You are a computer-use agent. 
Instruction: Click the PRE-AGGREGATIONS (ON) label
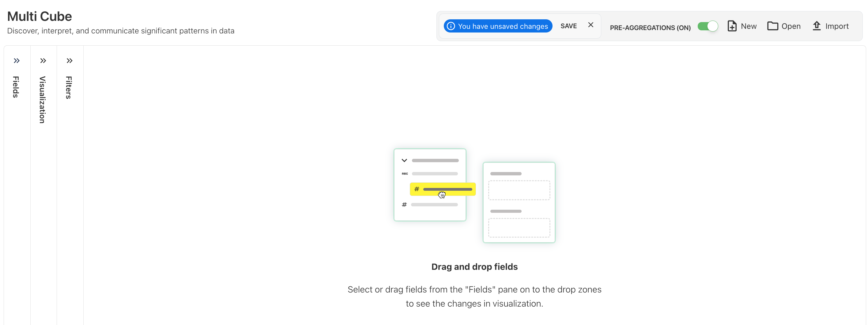pos(650,28)
